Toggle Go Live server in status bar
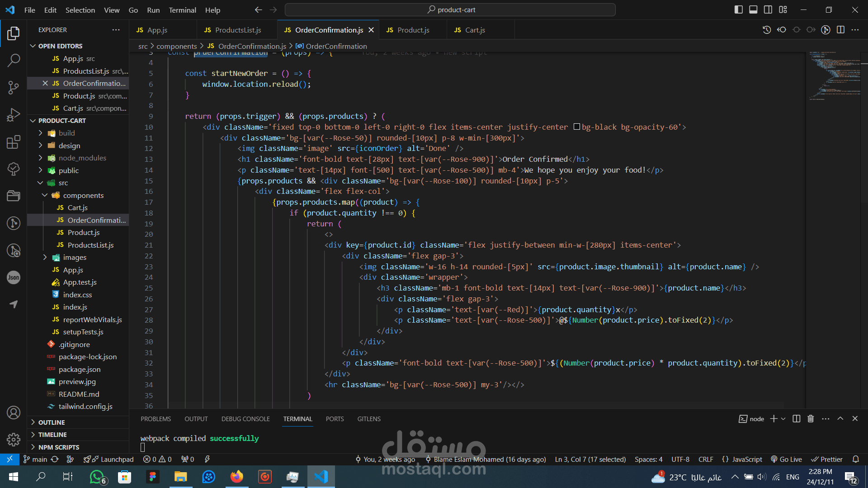The width and height of the screenshot is (868, 488). tap(786, 459)
